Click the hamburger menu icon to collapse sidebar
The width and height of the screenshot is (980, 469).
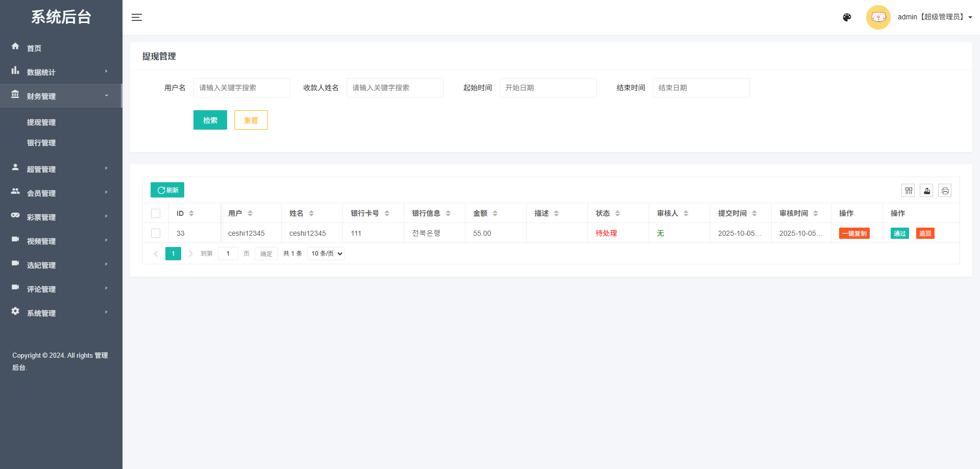[137, 17]
